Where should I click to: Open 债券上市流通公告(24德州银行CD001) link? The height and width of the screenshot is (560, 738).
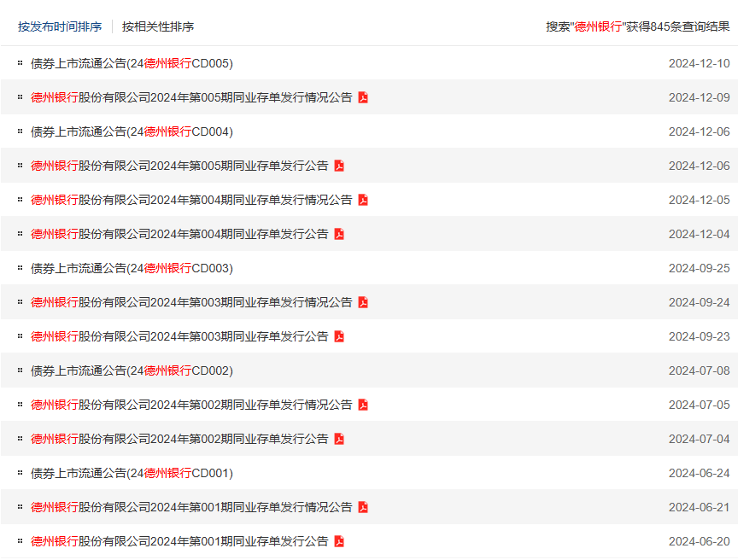(132, 473)
